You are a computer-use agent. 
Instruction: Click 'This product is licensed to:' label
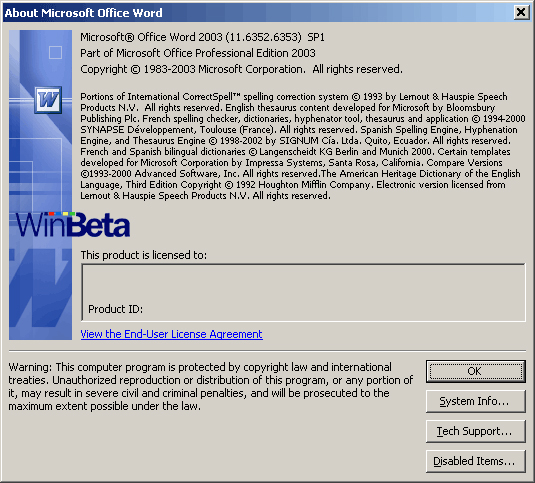143,255
